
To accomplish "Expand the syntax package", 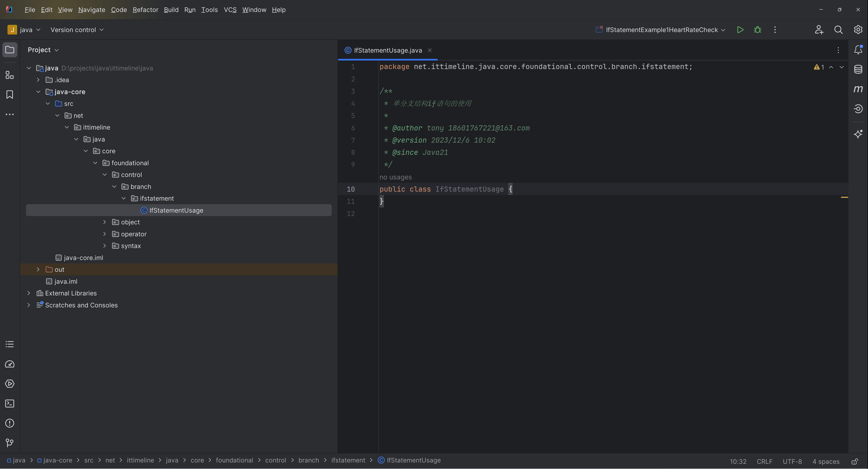I will [104, 245].
